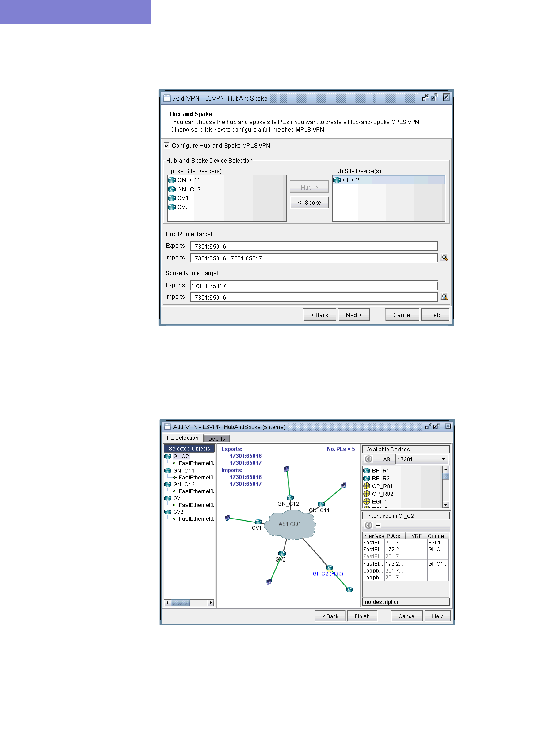Select GN_C12 in Spoke Site Devices list
Screen dimensions: 560x748
tap(184, 189)
